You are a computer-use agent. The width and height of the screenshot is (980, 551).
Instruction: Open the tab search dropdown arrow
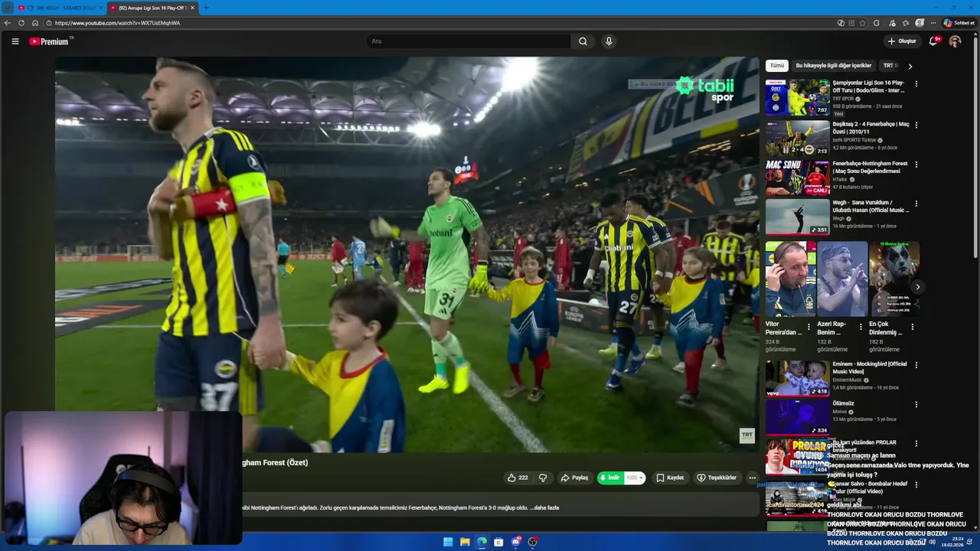click(x=7, y=8)
